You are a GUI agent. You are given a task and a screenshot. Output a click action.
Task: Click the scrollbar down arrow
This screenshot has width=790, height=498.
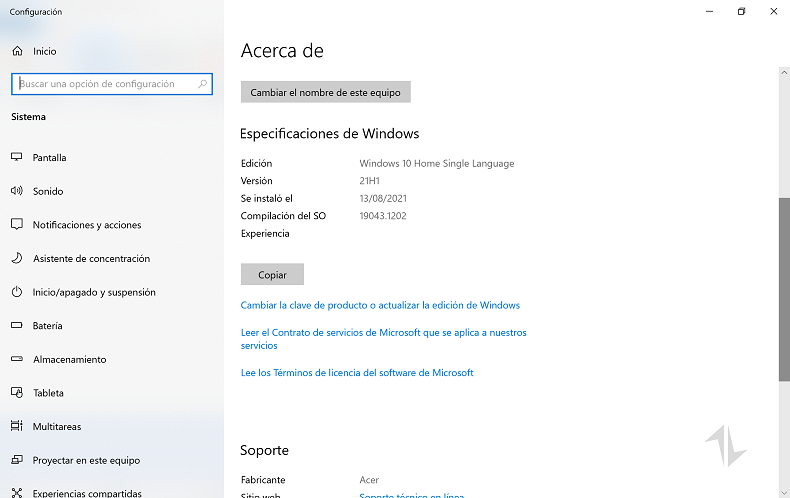pos(784,493)
